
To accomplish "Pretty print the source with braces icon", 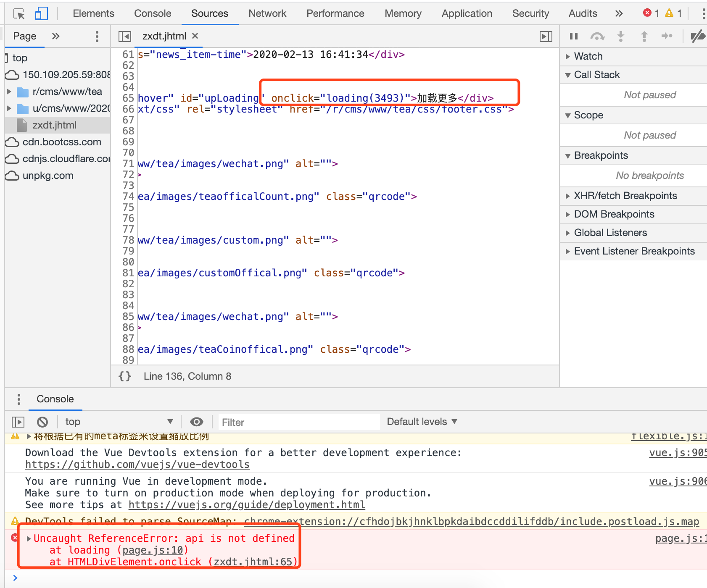I will (x=125, y=376).
